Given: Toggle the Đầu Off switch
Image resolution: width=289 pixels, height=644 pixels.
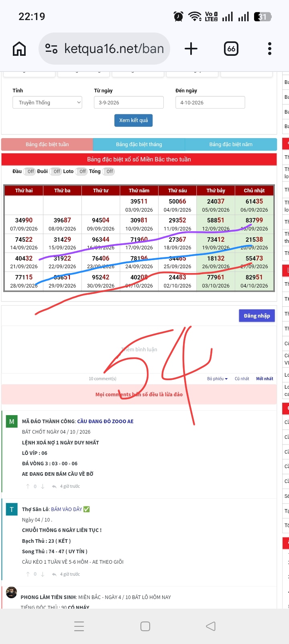Looking at the screenshot, I should 29,171.
